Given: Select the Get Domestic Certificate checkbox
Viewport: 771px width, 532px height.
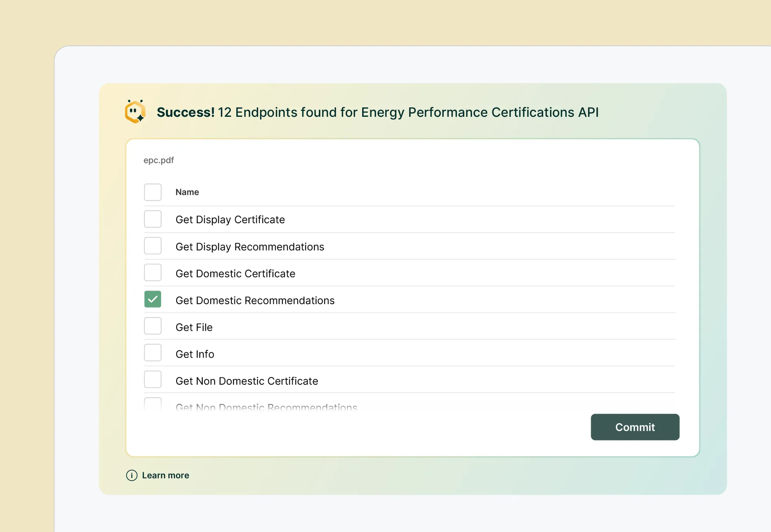Looking at the screenshot, I should point(153,273).
